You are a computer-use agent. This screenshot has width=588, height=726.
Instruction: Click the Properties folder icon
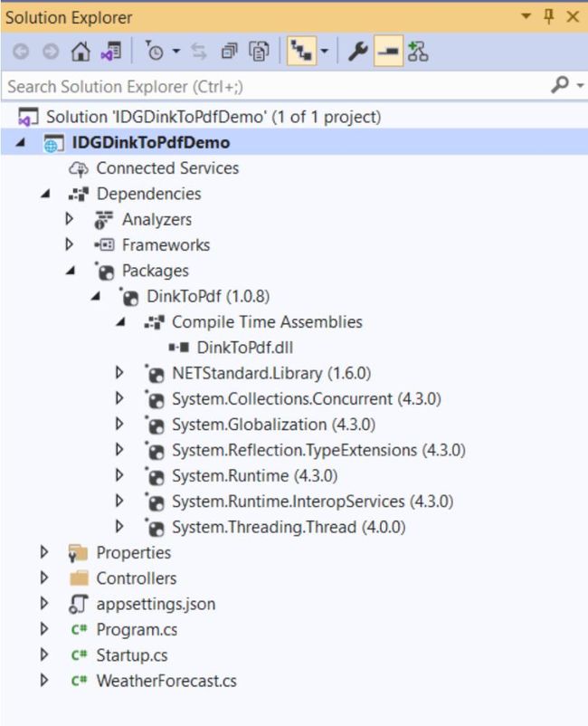tap(78, 553)
